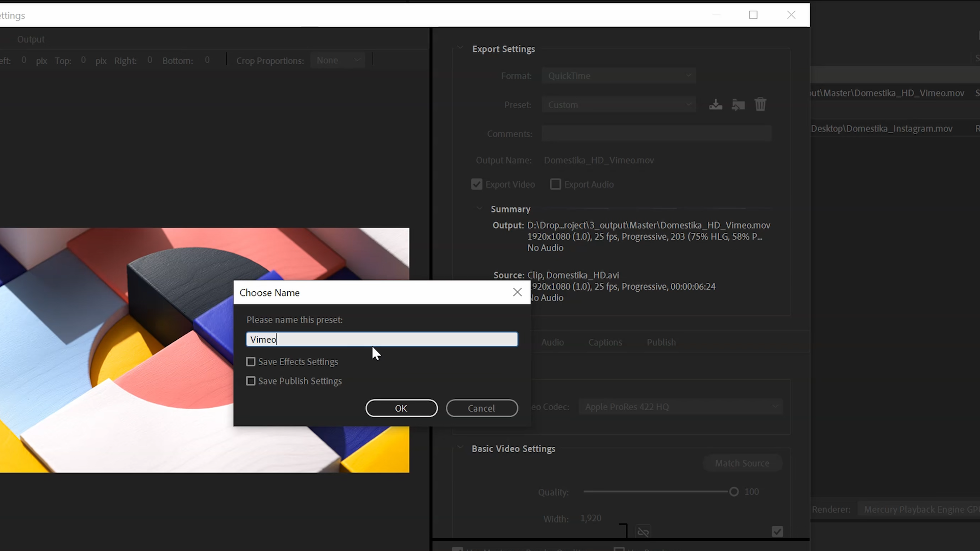Cancel the preset naming dialog
980x551 pixels.
481,408
